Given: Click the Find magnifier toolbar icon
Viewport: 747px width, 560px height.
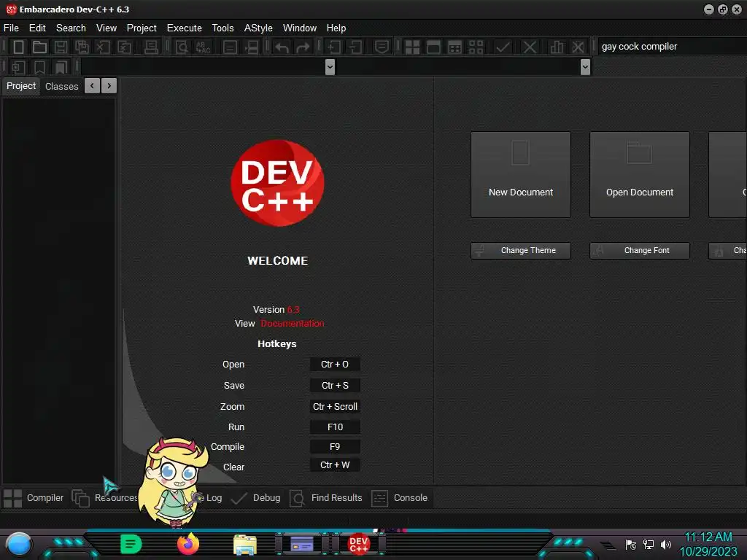Looking at the screenshot, I should pyautogui.click(x=182, y=47).
